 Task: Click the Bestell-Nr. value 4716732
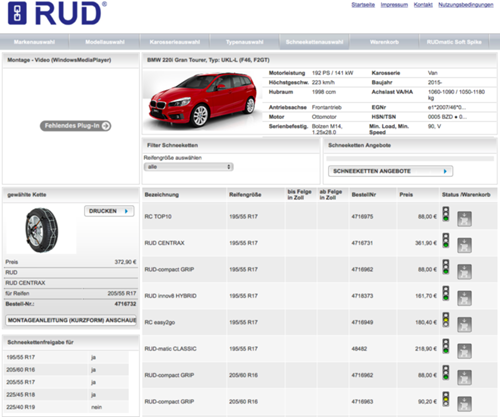pos(125,304)
